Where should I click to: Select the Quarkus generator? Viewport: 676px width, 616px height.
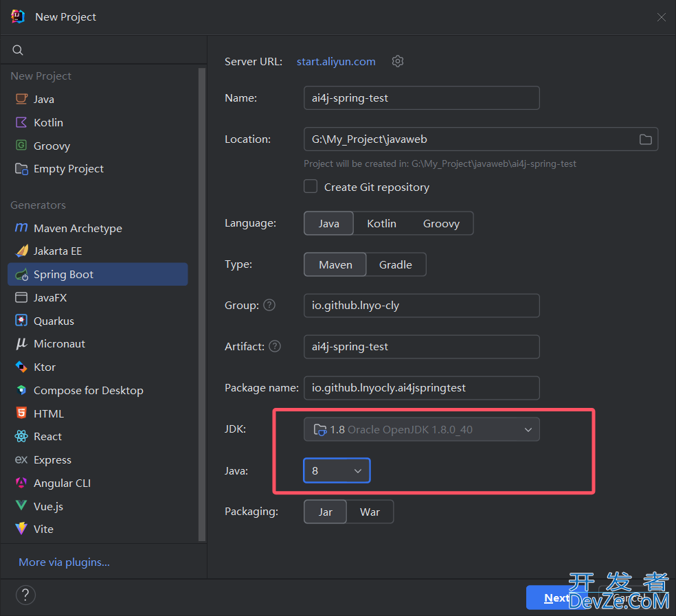[98, 321]
